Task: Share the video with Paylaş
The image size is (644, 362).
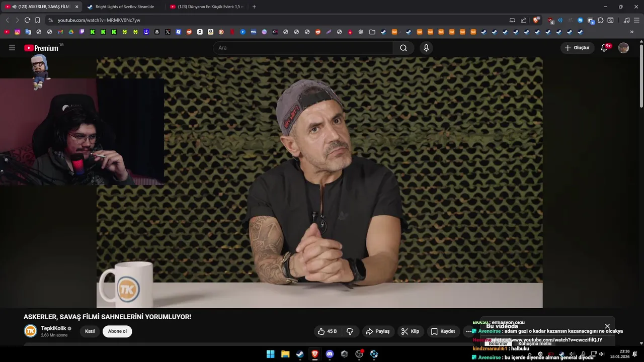Action: pos(378,331)
